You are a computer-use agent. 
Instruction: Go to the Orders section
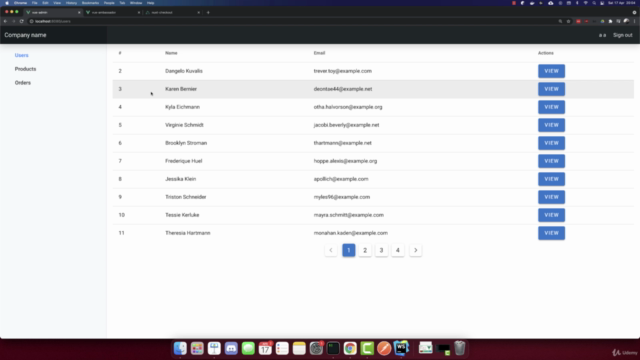pyautogui.click(x=23, y=83)
